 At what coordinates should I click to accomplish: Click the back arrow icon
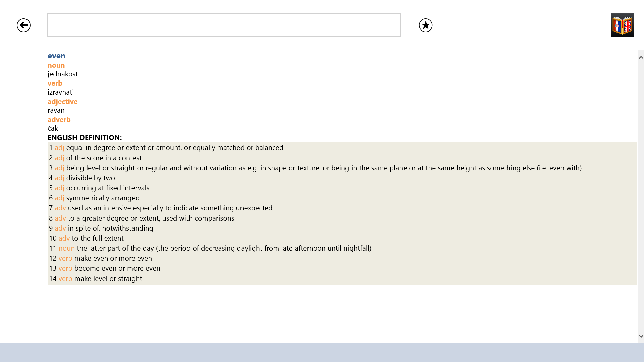[23, 25]
